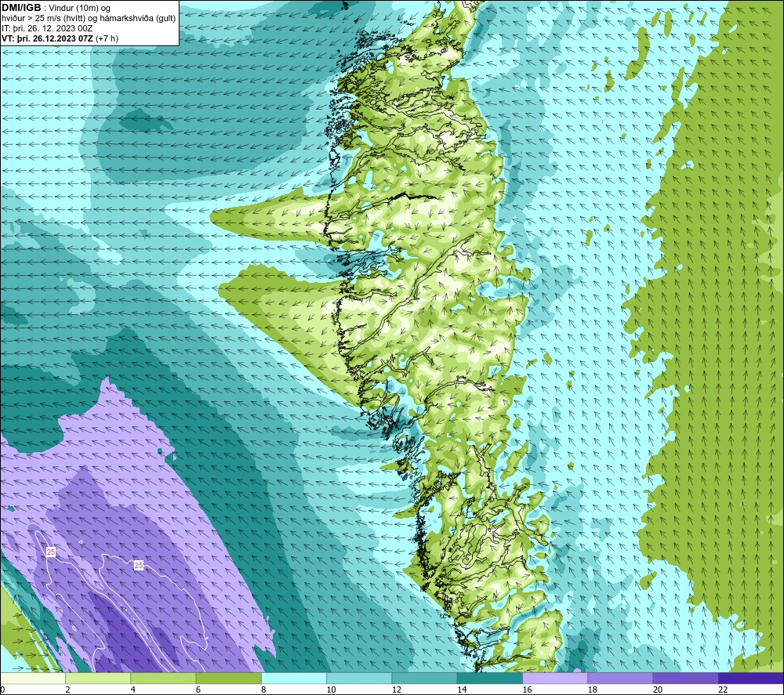Click the 8–10 m/s light cyan legend swatch
This screenshot has width=784, height=695.
(x=294, y=679)
